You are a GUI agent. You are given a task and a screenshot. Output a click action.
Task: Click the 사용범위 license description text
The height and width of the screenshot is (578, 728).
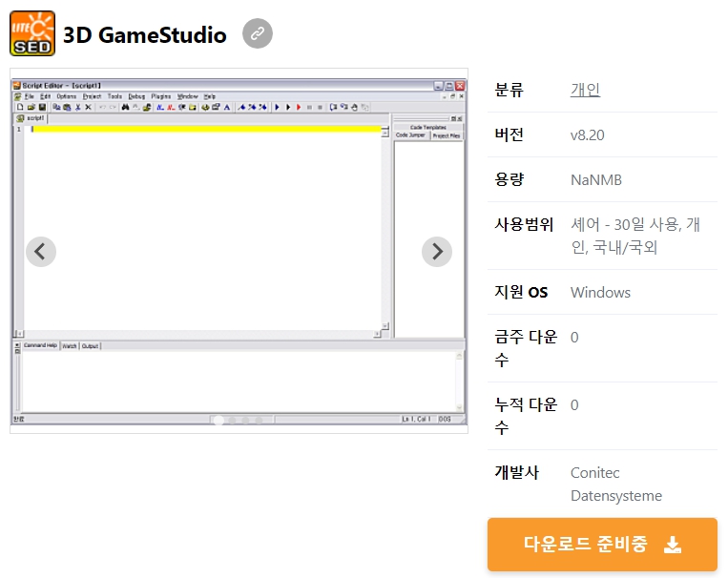635,236
